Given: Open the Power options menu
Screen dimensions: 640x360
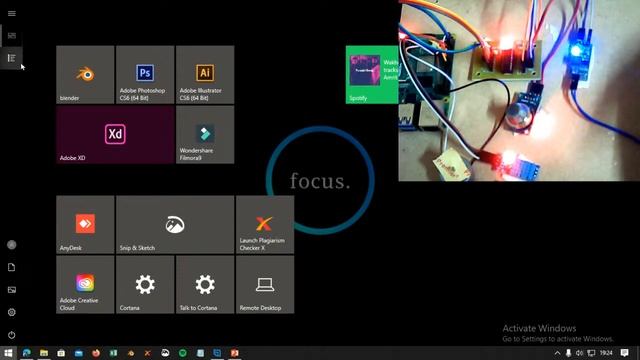Looking at the screenshot, I should point(11,335).
